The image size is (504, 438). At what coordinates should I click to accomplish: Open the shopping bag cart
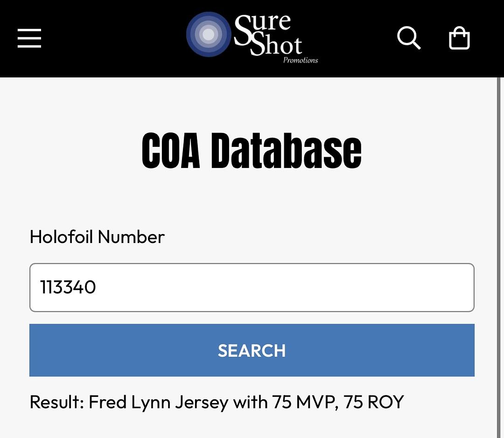tap(459, 38)
